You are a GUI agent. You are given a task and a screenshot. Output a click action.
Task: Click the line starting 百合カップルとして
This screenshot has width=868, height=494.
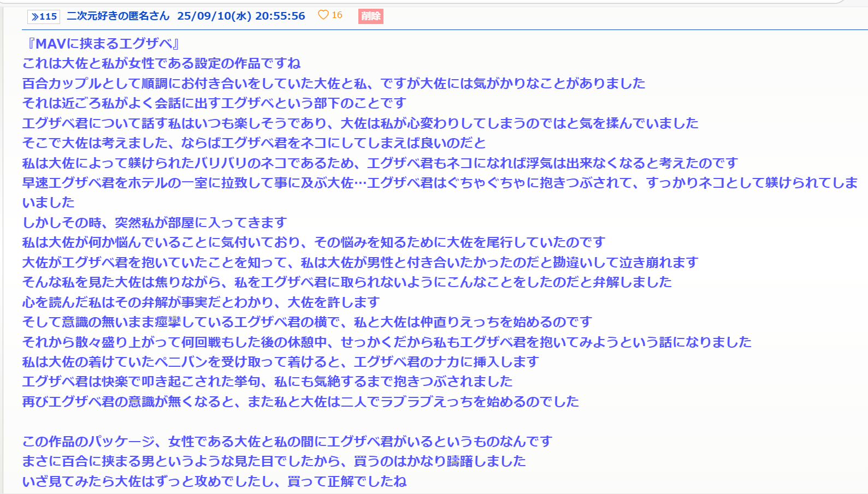pos(333,84)
